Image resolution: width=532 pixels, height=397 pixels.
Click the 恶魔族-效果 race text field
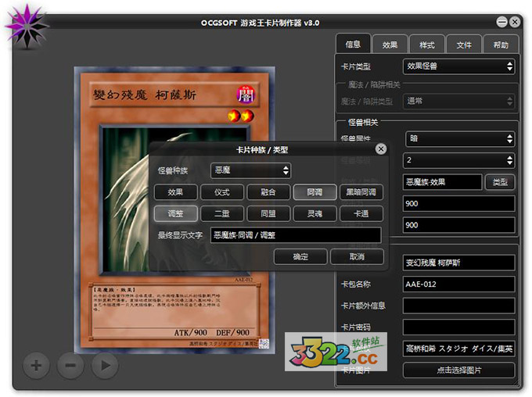point(442,182)
